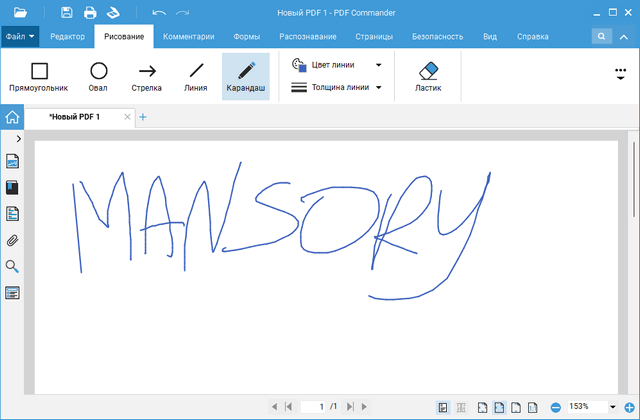Pick the Стрелка arrow tool

[x=147, y=77]
